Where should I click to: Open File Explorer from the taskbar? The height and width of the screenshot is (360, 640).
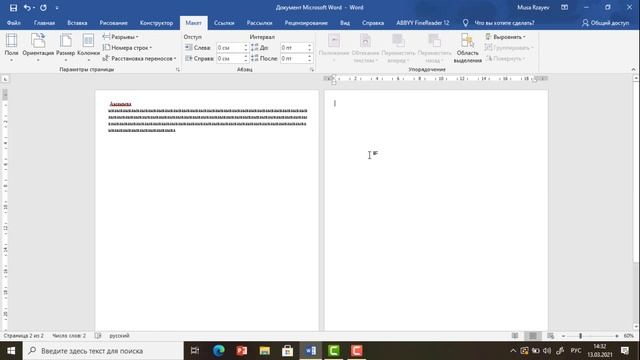click(x=264, y=351)
